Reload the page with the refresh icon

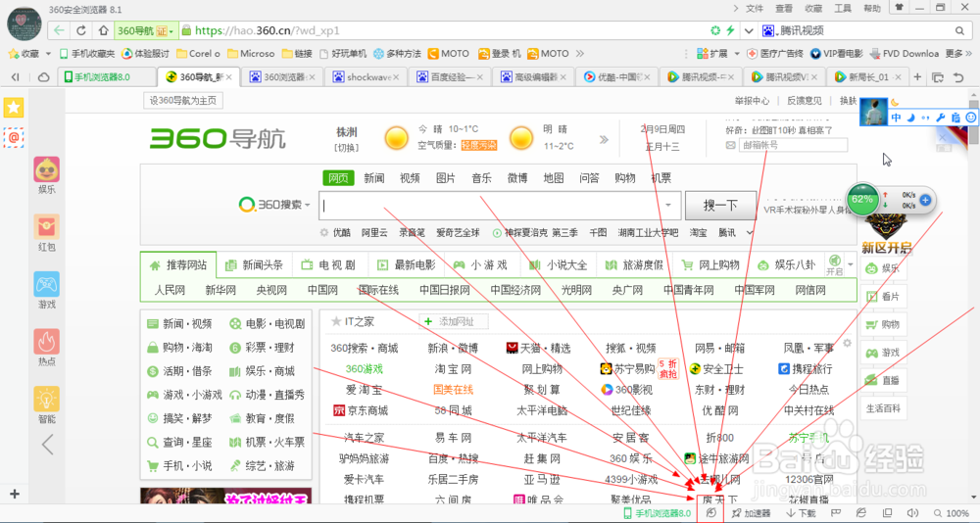[81, 30]
